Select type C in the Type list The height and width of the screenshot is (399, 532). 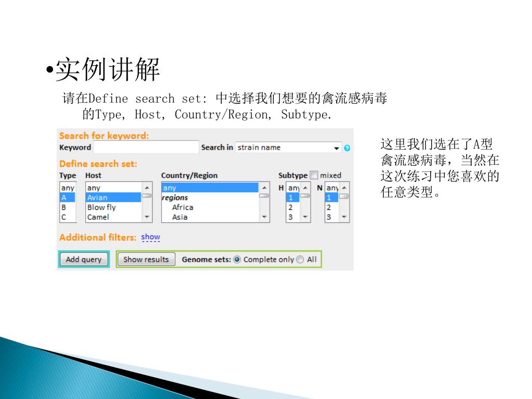click(x=68, y=217)
